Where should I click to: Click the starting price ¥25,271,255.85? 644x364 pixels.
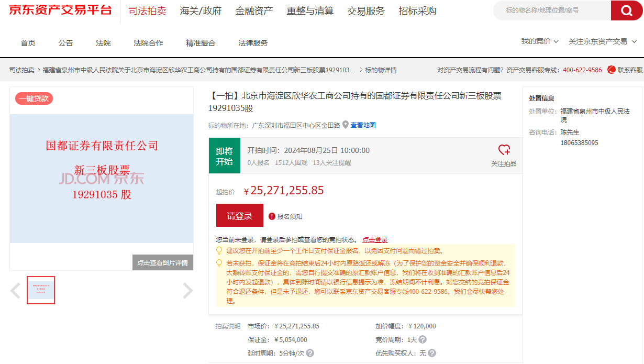(284, 191)
